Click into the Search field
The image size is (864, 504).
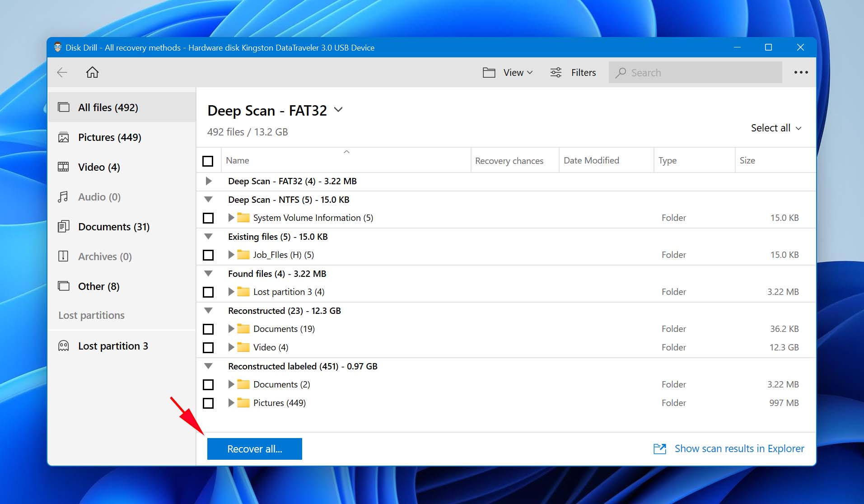click(702, 72)
